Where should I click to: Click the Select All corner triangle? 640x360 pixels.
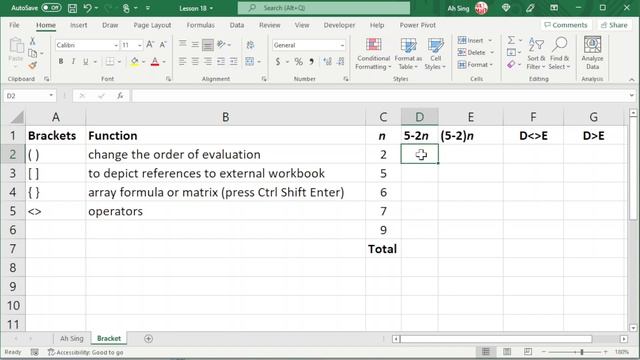coord(16,118)
